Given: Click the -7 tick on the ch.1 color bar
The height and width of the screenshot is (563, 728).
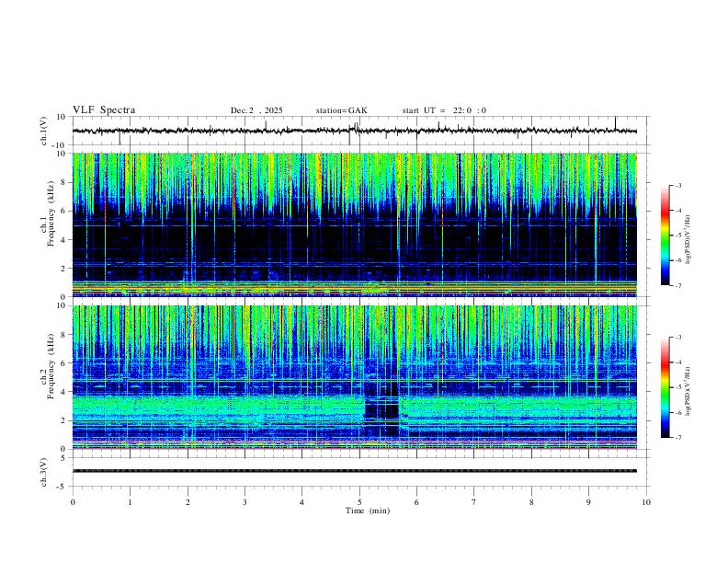Looking at the screenshot, I should click(677, 286).
